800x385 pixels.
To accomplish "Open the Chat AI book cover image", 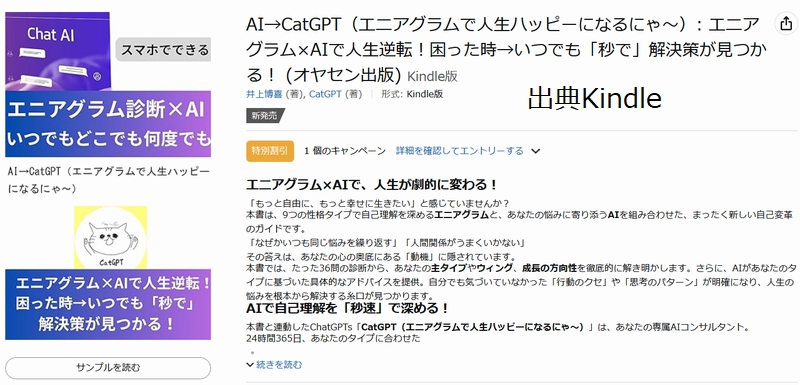I will tap(57, 51).
